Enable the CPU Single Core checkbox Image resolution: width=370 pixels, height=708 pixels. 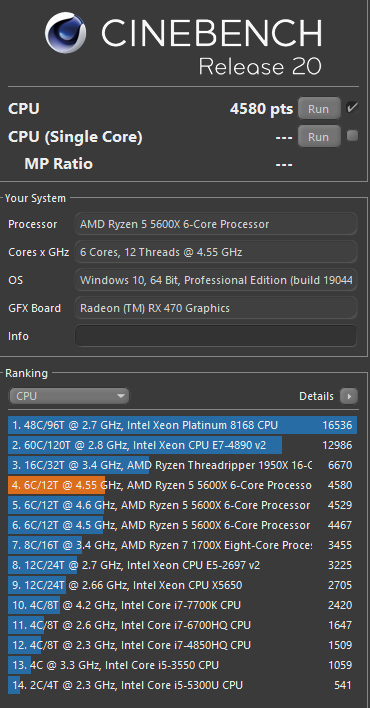(352, 136)
